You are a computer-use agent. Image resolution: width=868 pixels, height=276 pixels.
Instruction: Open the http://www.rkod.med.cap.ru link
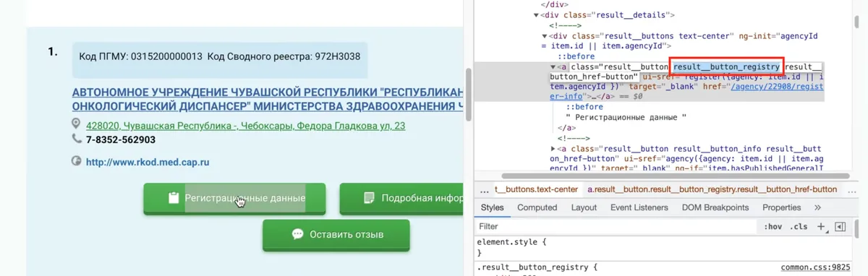tap(148, 162)
